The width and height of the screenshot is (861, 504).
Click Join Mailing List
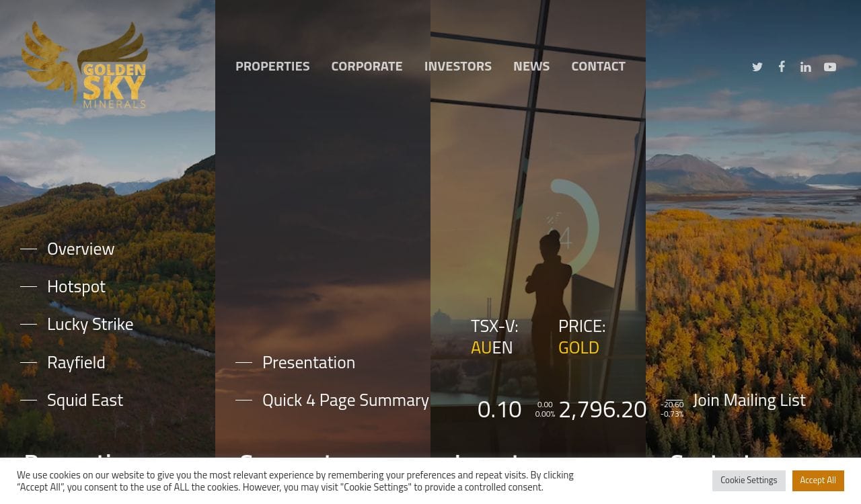(x=749, y=400)
